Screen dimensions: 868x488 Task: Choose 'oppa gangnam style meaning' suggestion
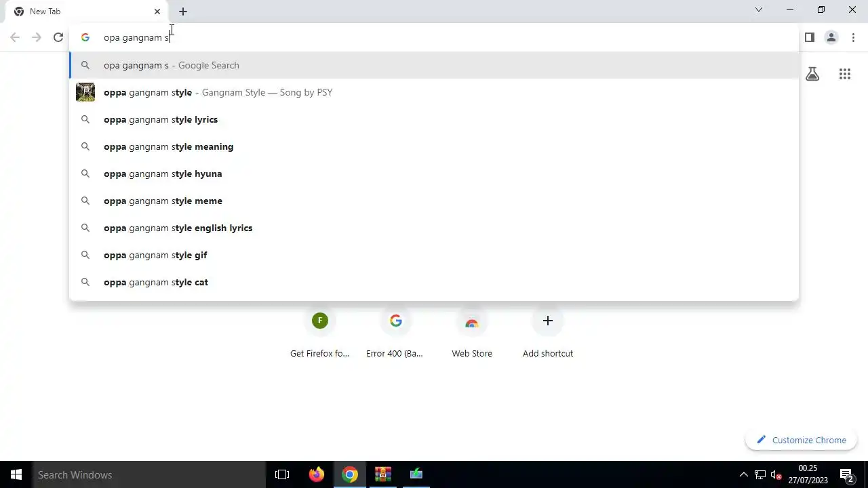(x=434, y=146)
